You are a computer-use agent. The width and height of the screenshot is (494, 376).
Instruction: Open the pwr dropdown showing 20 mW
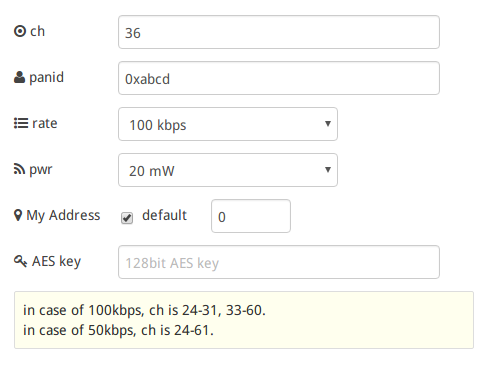coord(228,170)
